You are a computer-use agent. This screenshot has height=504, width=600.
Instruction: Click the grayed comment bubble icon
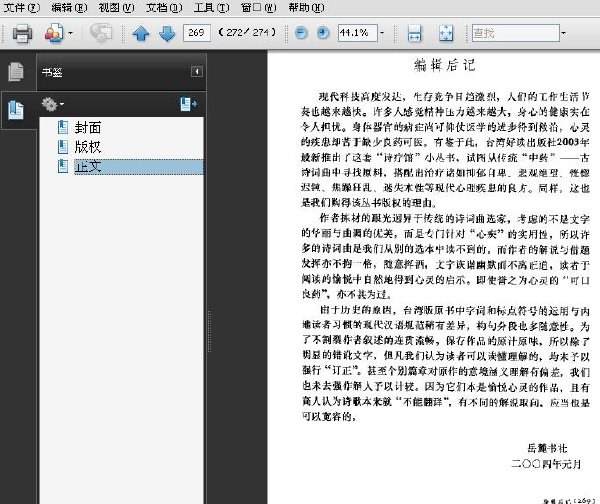click(x=101, y=33)
